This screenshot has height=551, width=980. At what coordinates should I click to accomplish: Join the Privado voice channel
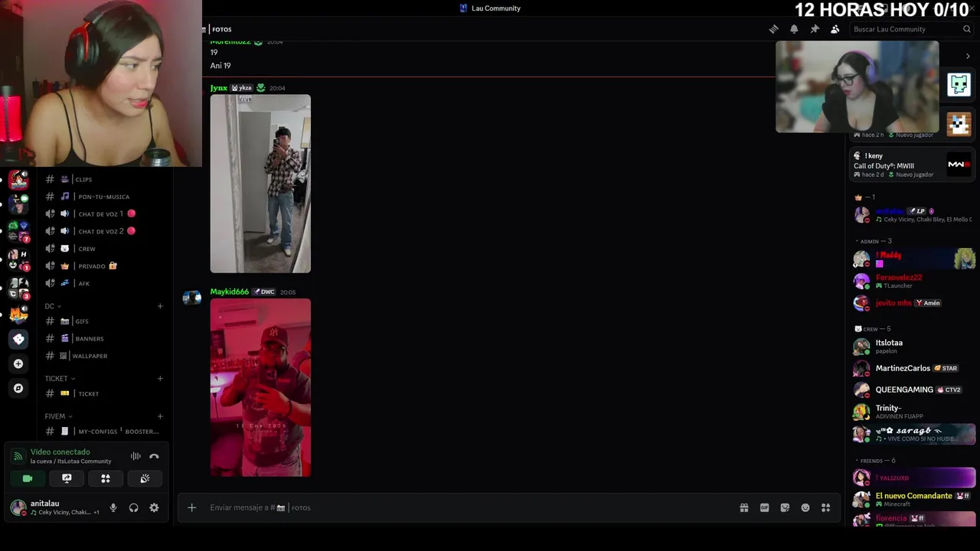pyautogui.click(x=103, y=266)
